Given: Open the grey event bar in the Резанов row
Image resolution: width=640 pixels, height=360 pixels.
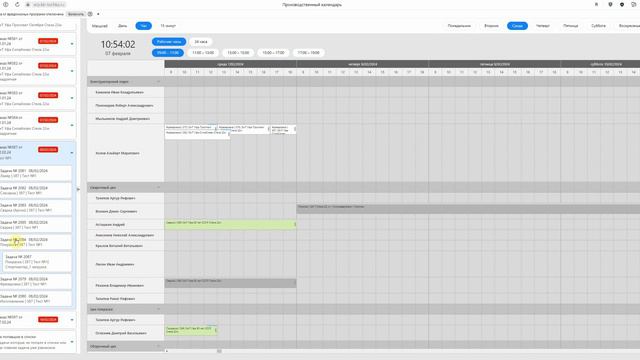Looking at the screenshot, I should (231, 283).
